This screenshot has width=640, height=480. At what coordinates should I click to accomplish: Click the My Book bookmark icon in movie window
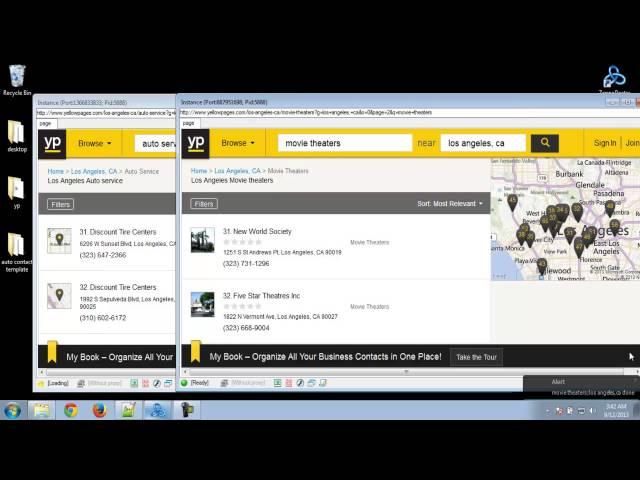(196, 351)
